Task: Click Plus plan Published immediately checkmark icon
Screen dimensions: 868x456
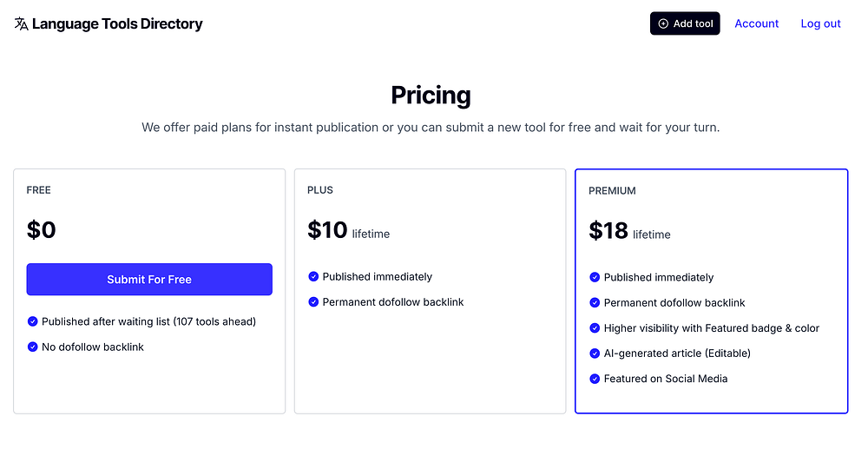Action: [x=313, y=276]
